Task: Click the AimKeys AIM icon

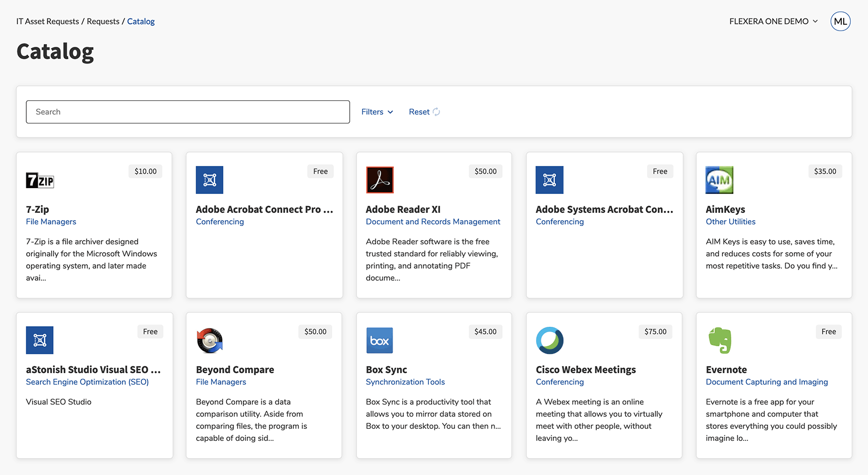Action: tap(719, 180)
